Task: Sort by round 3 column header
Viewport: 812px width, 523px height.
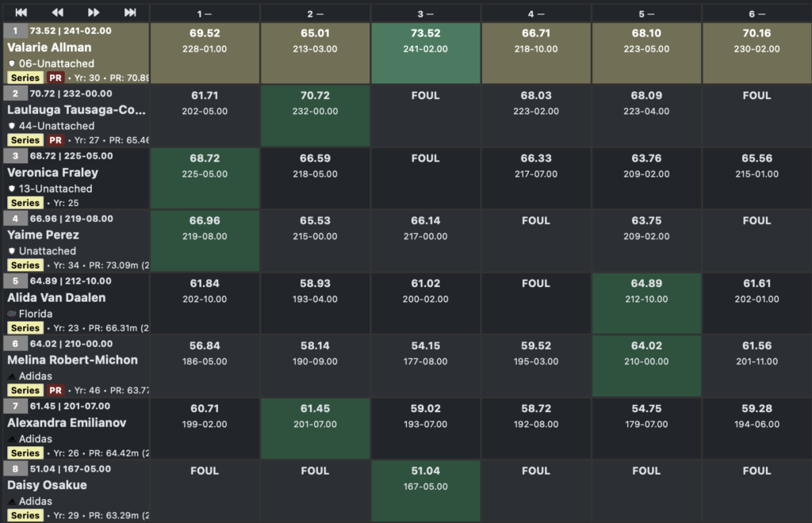Action: [425, 13]
